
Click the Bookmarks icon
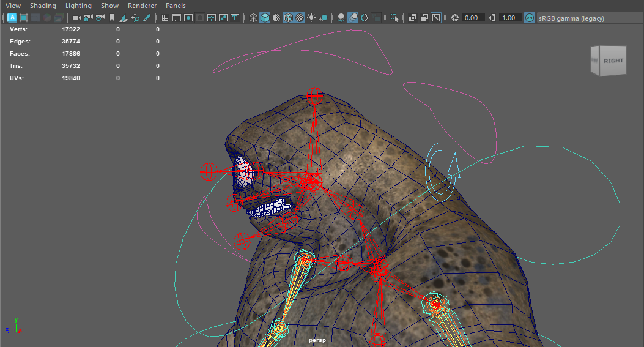111,18
